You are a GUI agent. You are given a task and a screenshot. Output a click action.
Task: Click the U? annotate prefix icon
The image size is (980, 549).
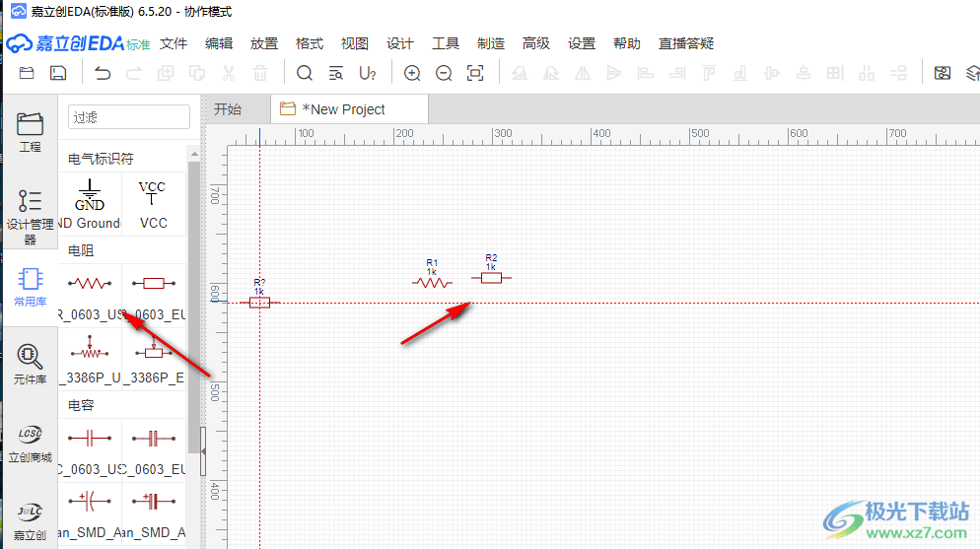click(x=368, y=73)
